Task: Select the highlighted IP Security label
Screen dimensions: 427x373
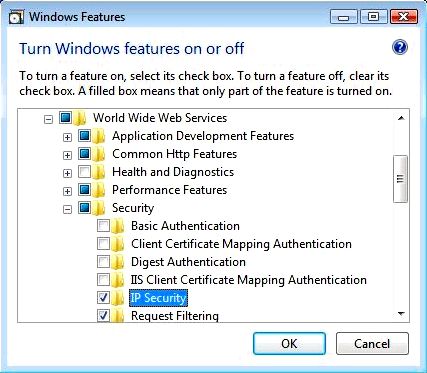Action: (159, 298)
